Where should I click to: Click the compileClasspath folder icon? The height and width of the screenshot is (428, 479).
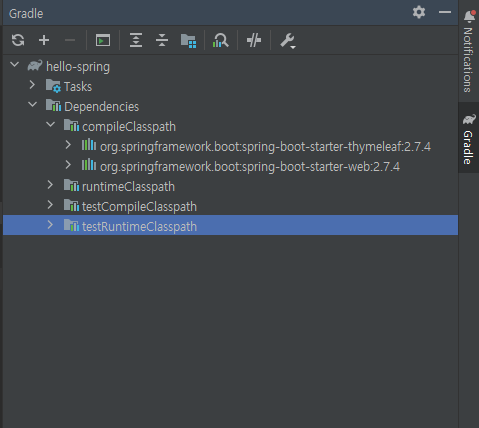click(71, 125)
